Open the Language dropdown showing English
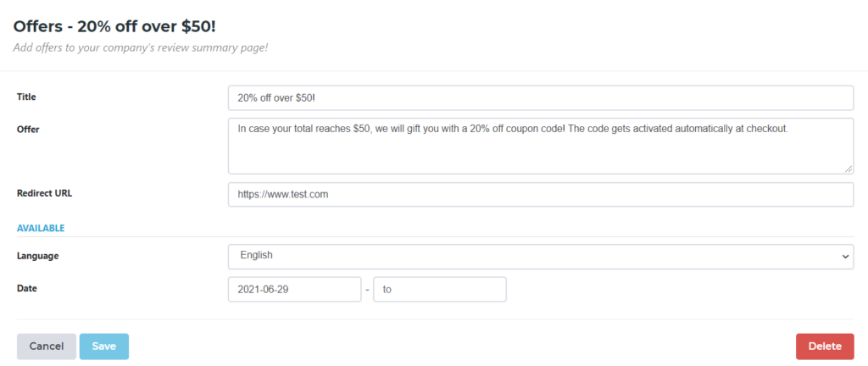 [540, 256]
